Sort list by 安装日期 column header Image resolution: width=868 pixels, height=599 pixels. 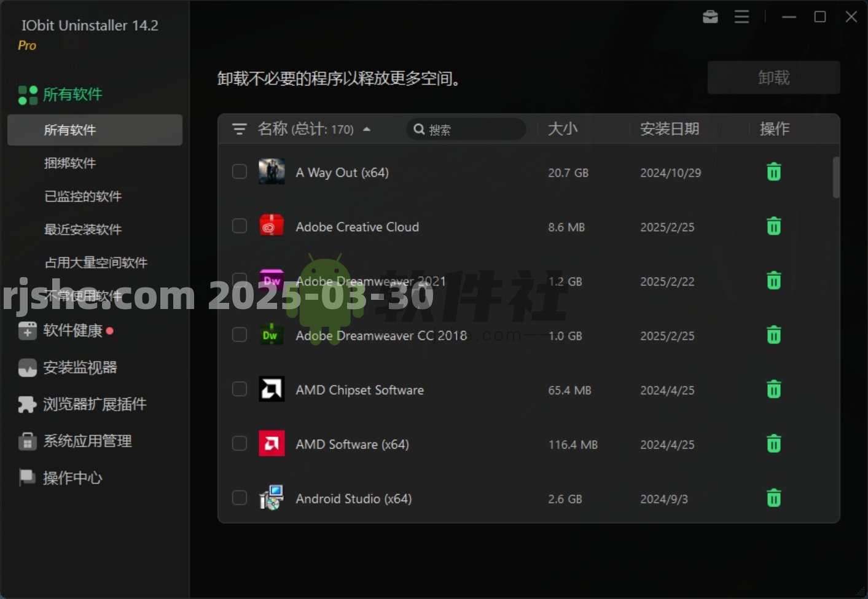tap(670, 129)
